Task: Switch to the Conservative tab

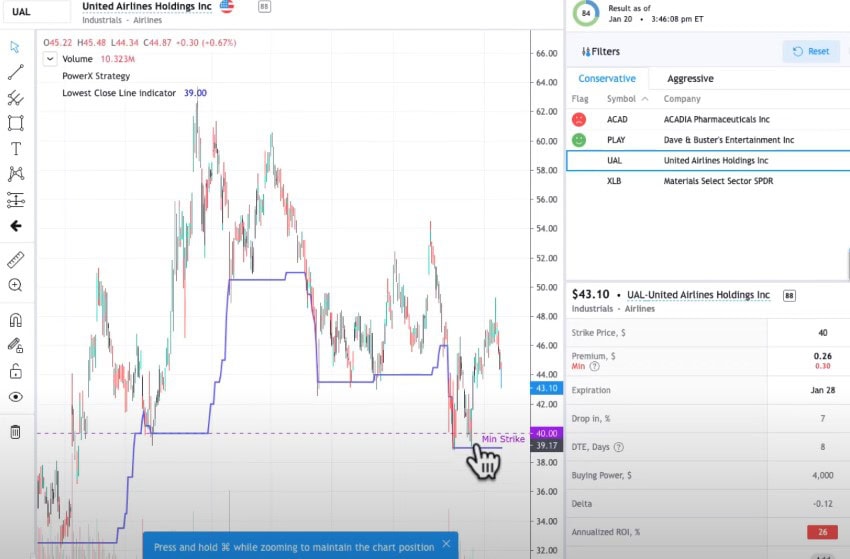Action: point(607,79)
